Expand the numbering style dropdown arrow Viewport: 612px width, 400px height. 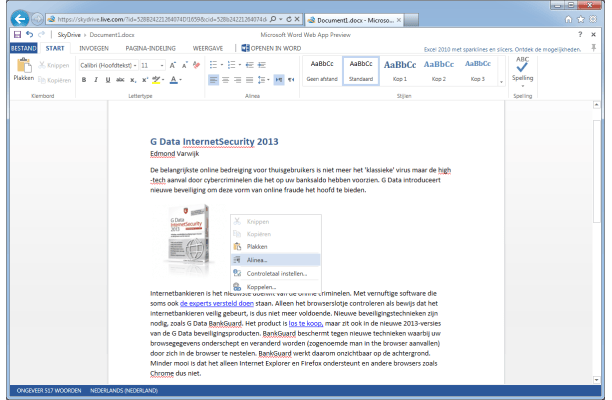click(x=240, y=65)
